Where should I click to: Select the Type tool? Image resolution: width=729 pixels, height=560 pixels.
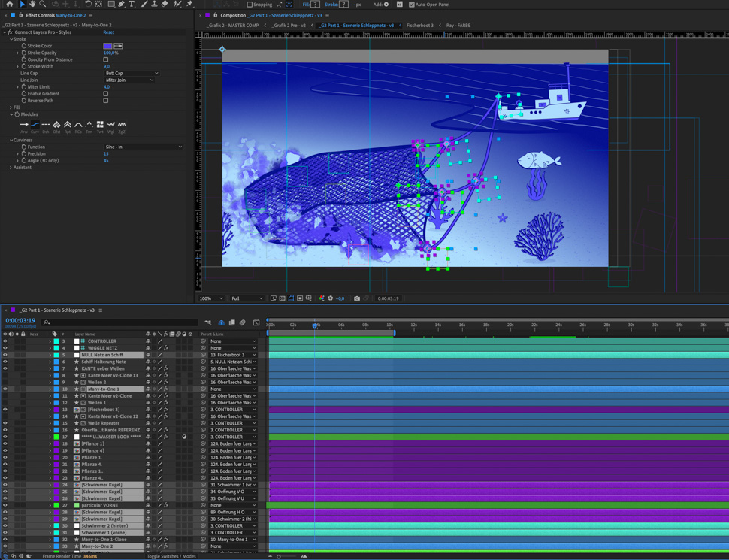[x=132, y=5]
